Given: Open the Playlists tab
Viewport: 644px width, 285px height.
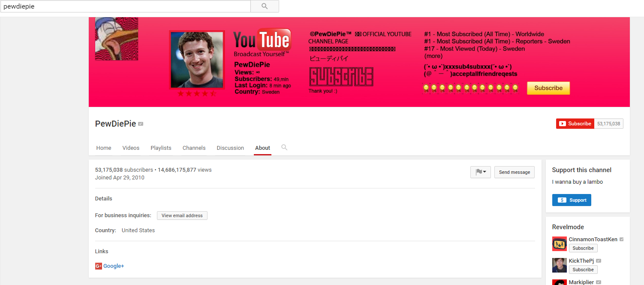Looking at the screenshot, I should pyautogui.click(x=161, y=148).
